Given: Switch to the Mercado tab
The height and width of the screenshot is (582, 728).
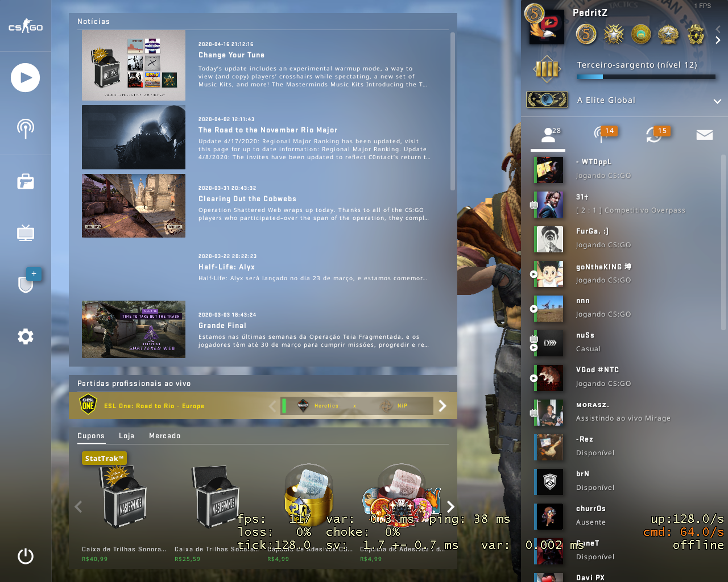Looking at the screenshot, I should point(165,436).
